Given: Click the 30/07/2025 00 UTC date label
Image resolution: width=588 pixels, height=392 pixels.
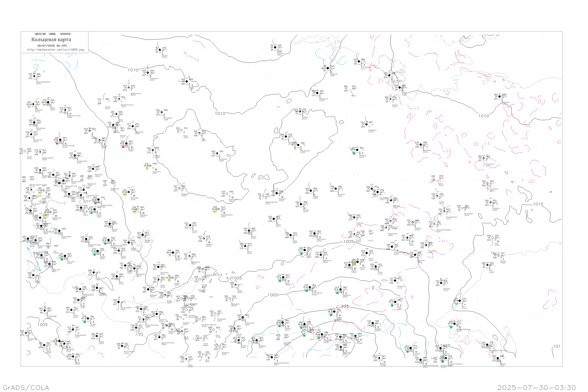Looking at the screenshot, I should coord(52,46).
